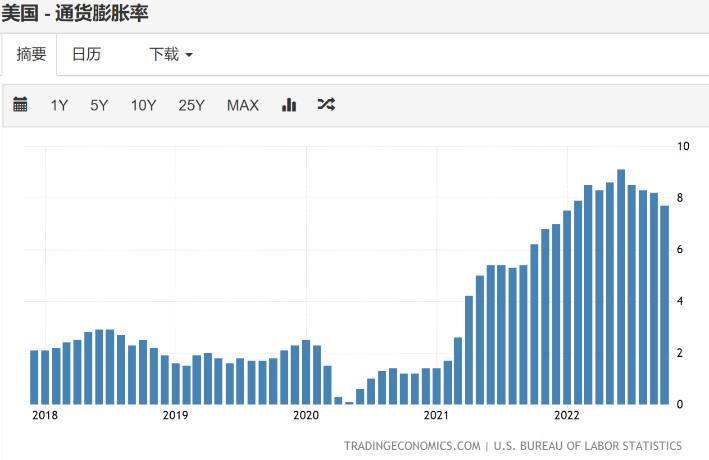Click the y-axis value 4
709x460 pixels.
(x=680, y=301)
